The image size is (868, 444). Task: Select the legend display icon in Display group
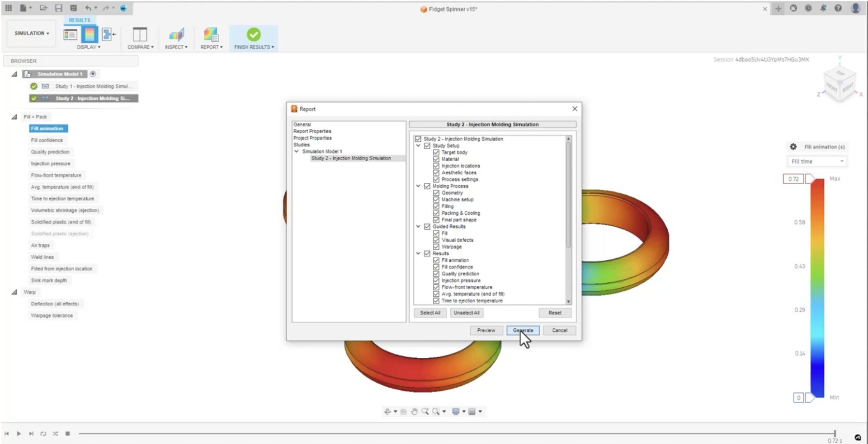[x=70, y=34]
